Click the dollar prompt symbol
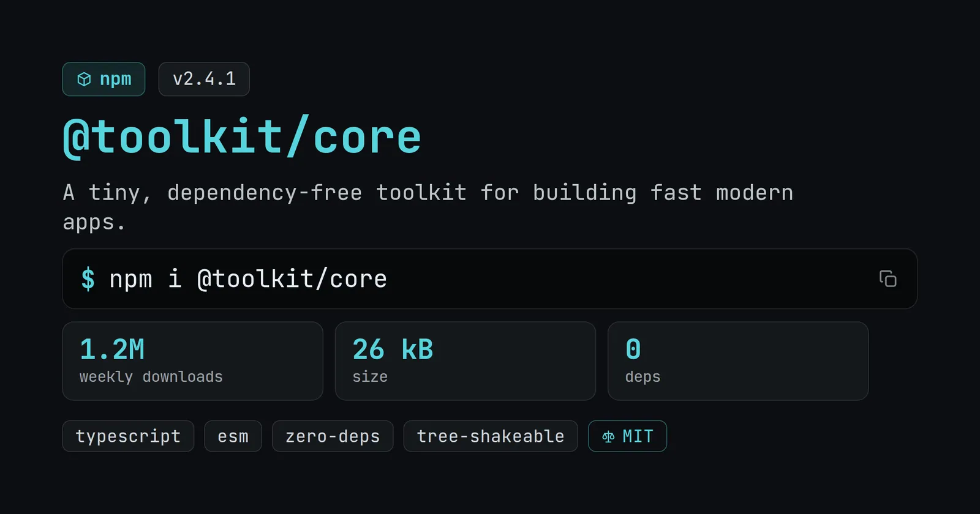The image size is (980, 514). pyautogui.click(x=88, y=279)
